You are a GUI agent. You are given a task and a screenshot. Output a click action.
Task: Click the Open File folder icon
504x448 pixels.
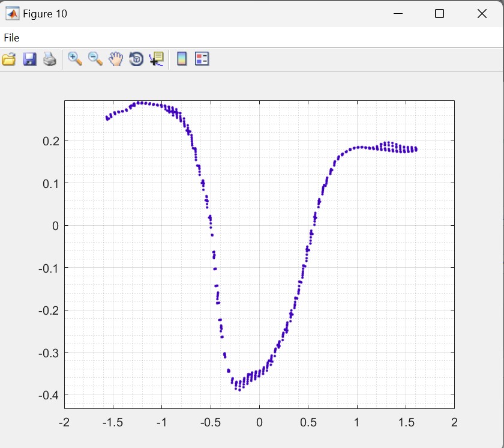coord(8,59)
